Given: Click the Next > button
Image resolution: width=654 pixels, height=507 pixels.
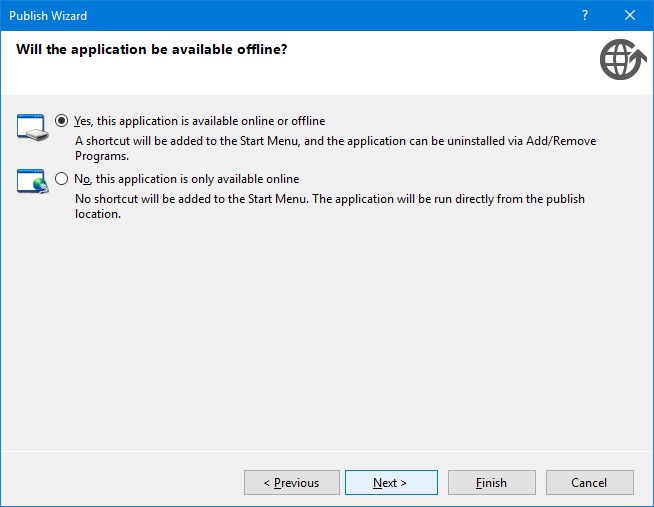Looking at the screenshot, I should 391,482.
